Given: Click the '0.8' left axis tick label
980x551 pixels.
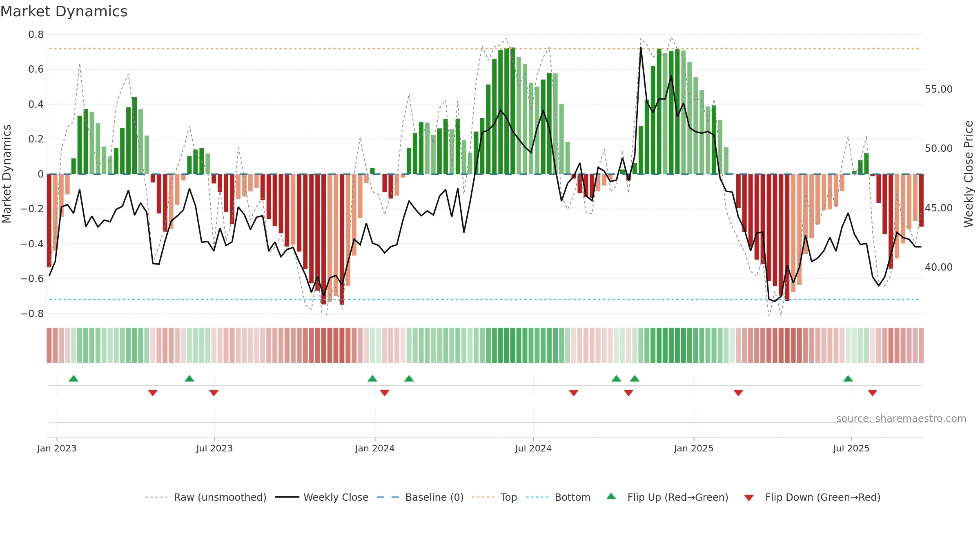Looking at the screenshot, I should pyautogui.click(x=36, y=35).
